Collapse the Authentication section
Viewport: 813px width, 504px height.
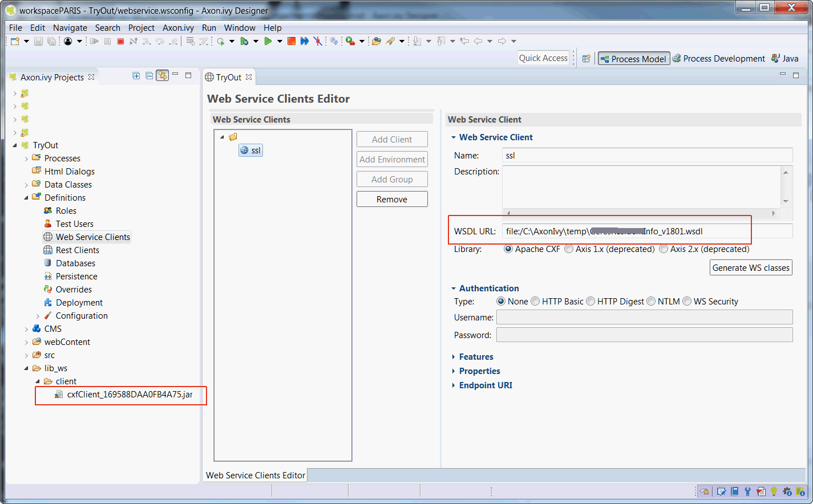pos(454,288)
